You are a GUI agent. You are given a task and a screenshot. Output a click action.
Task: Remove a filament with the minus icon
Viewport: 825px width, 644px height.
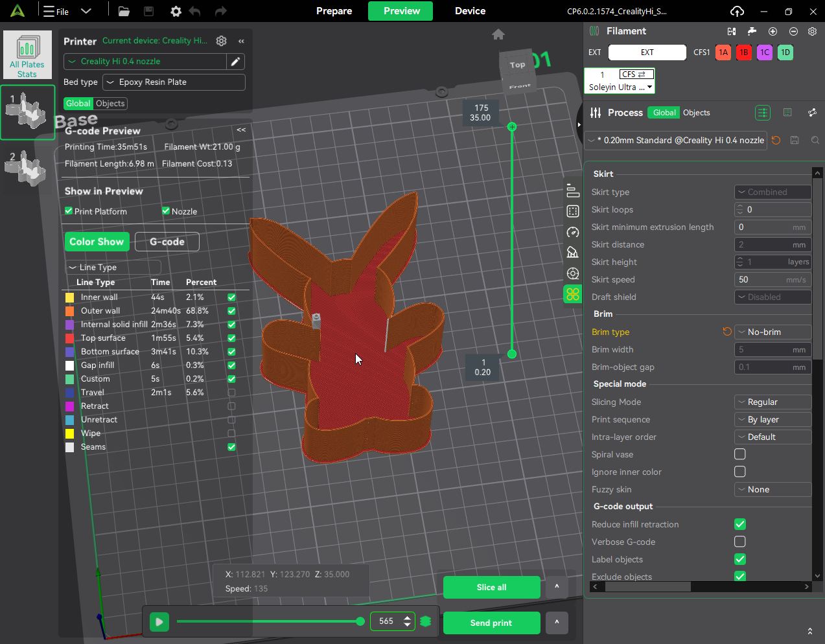click(x=793, y=31)
